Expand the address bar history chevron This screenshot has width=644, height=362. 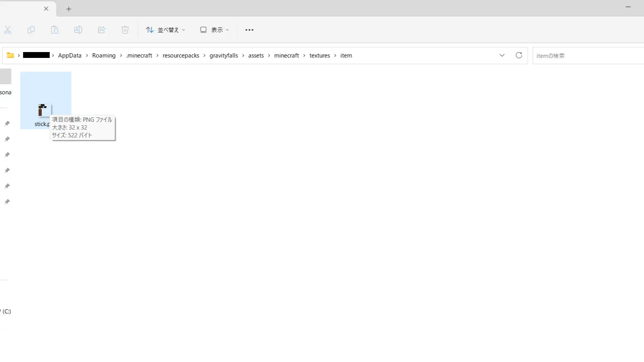[x=502, y=55]
